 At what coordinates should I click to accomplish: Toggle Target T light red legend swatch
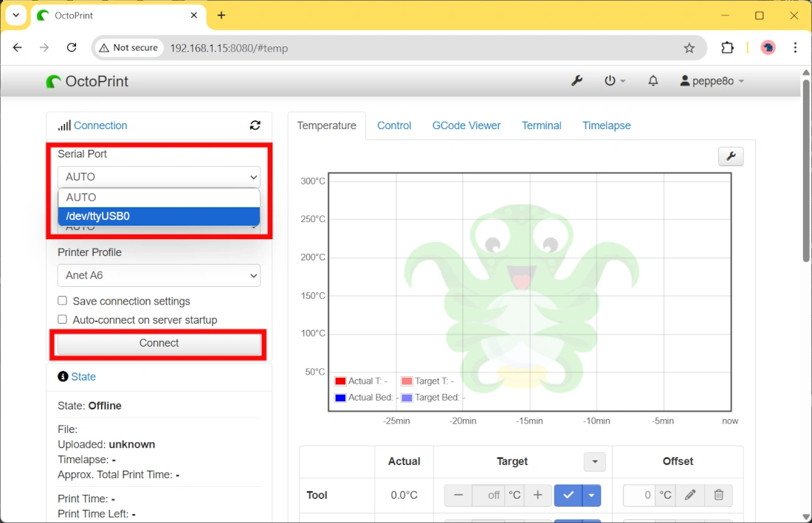click(x=407, y=381)
